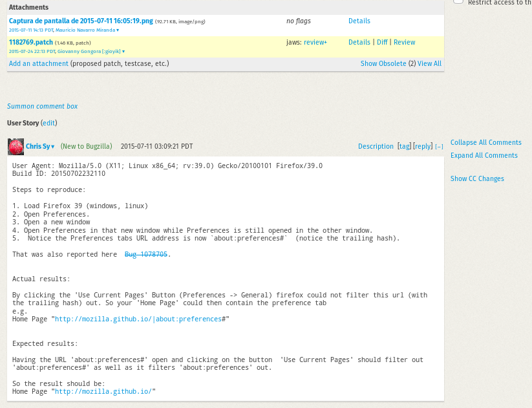Click the User Agent line in description
Screen dimensions: 532x408
pos(167,166)
